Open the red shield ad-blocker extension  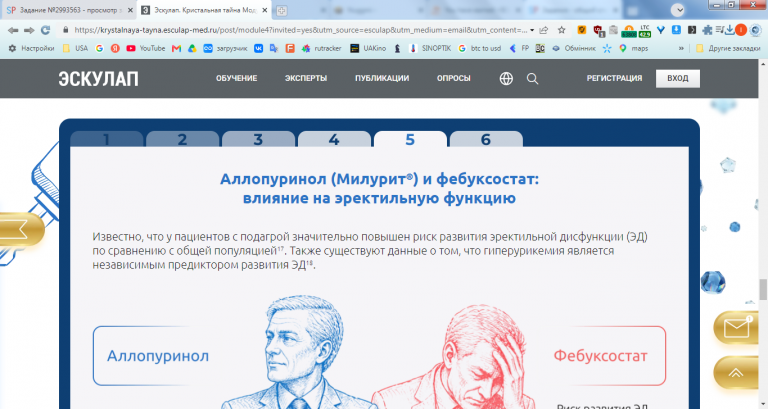click(598, 31)
